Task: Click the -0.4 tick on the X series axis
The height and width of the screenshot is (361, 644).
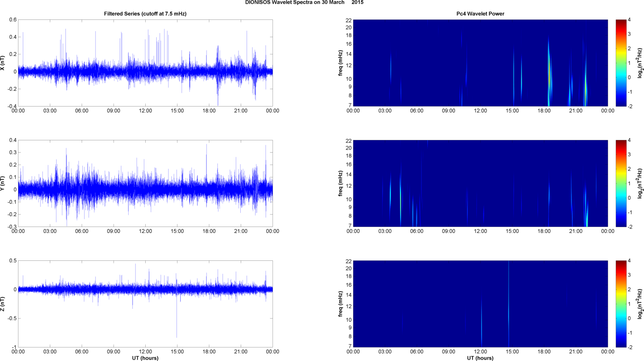Action: click(x=12, y=106)
